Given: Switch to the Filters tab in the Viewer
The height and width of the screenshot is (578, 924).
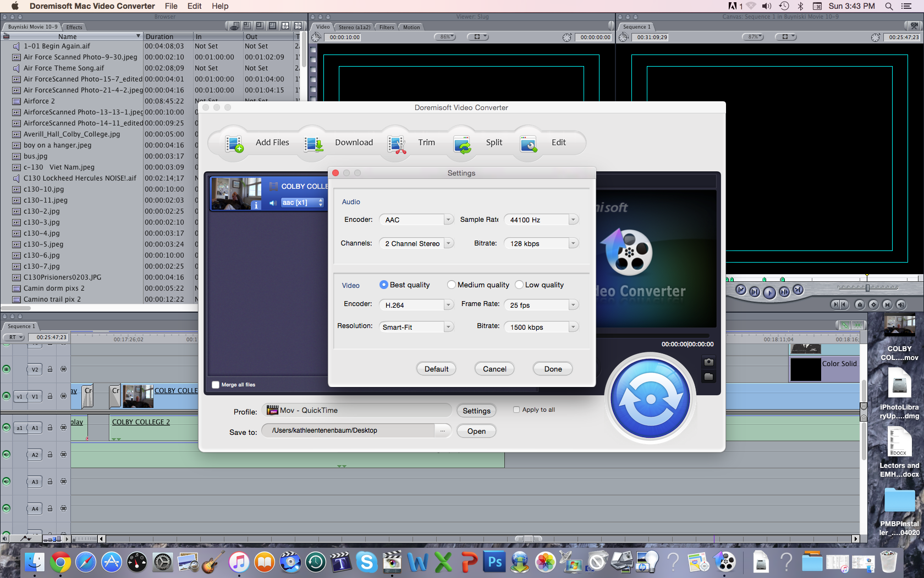Looking at the screenshot, I should coord(387,27).
